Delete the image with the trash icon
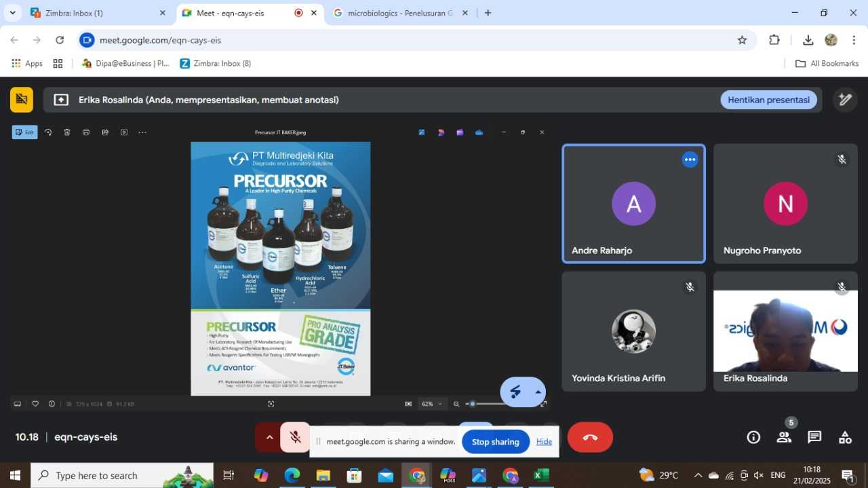The width and height of the screenshot is (868, 488). [x=67, y=132]
